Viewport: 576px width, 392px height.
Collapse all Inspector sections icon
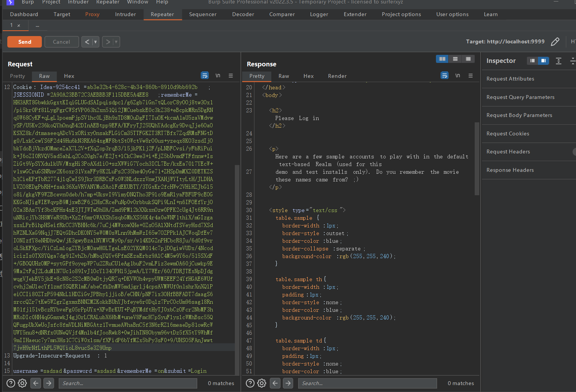[x=573, y=61]
